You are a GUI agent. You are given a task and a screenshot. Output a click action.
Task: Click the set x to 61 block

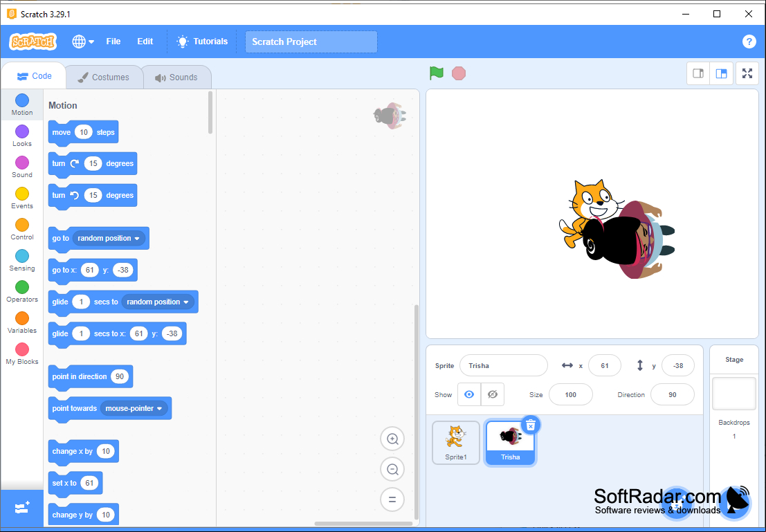75,483
